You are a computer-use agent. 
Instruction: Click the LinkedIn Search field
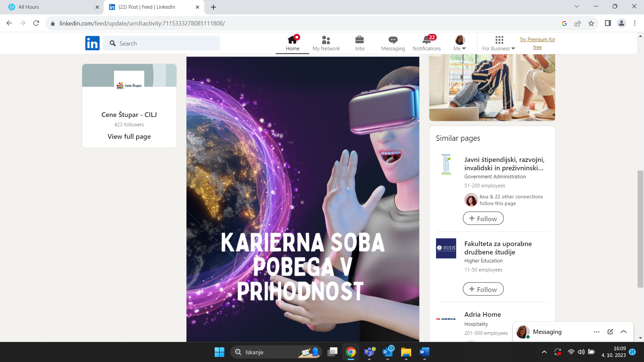(x=161, y=43)
